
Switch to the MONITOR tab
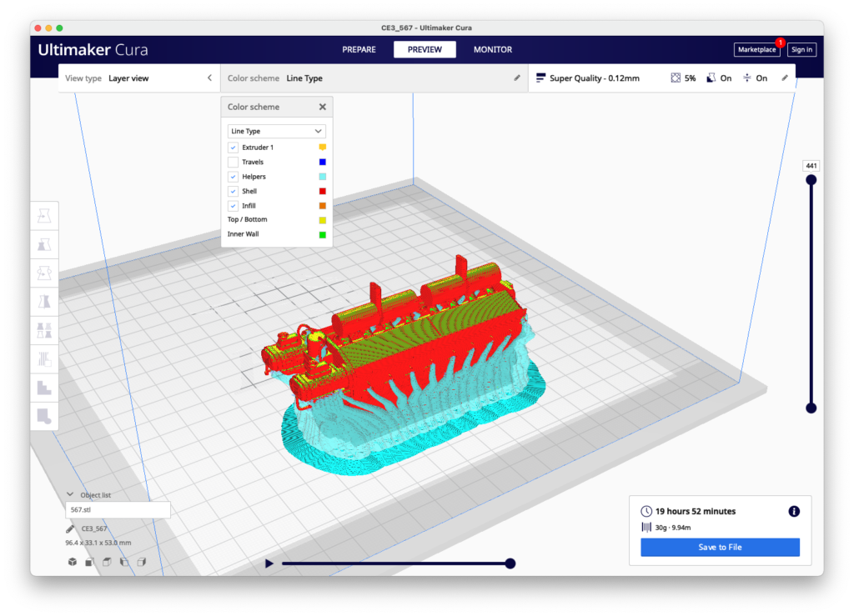493,49
